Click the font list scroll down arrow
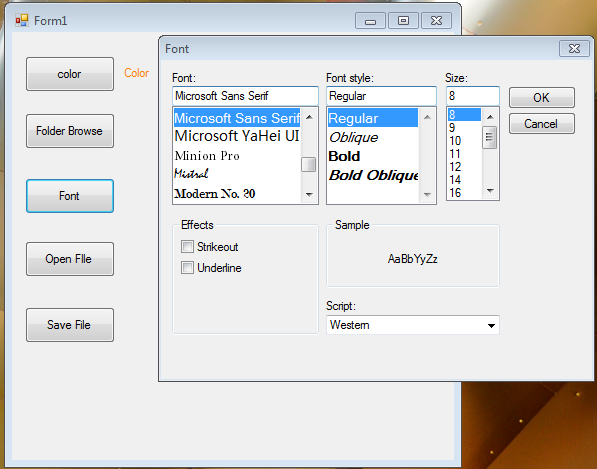This screenshot has width=597, height=469. tap(309, 195)
